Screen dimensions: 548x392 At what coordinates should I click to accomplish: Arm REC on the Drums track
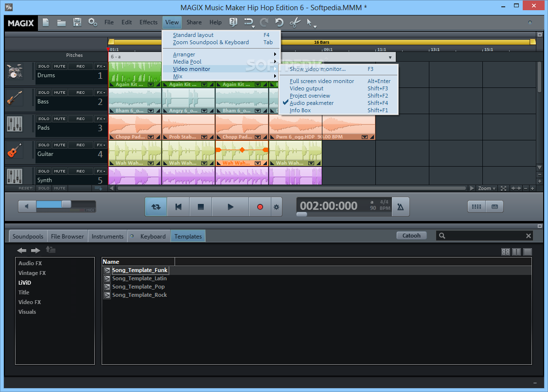click(x=81, y=67)
